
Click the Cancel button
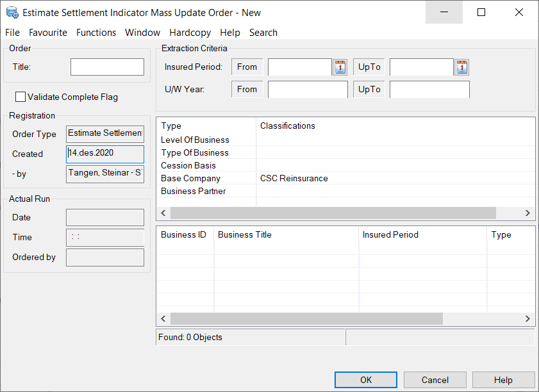(435, 379)
